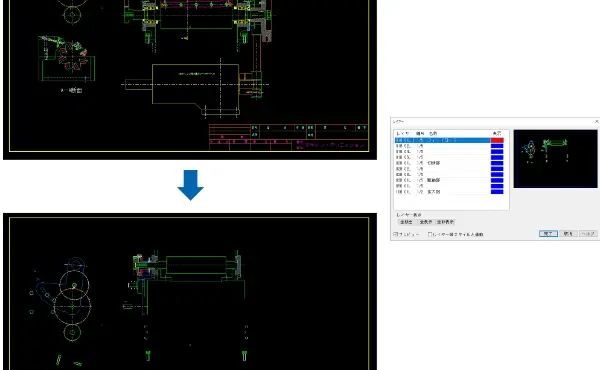The width and height of the screenshot is (600, 370).
Task: Click the 全表示 show-all button
Action: [426, 222]
